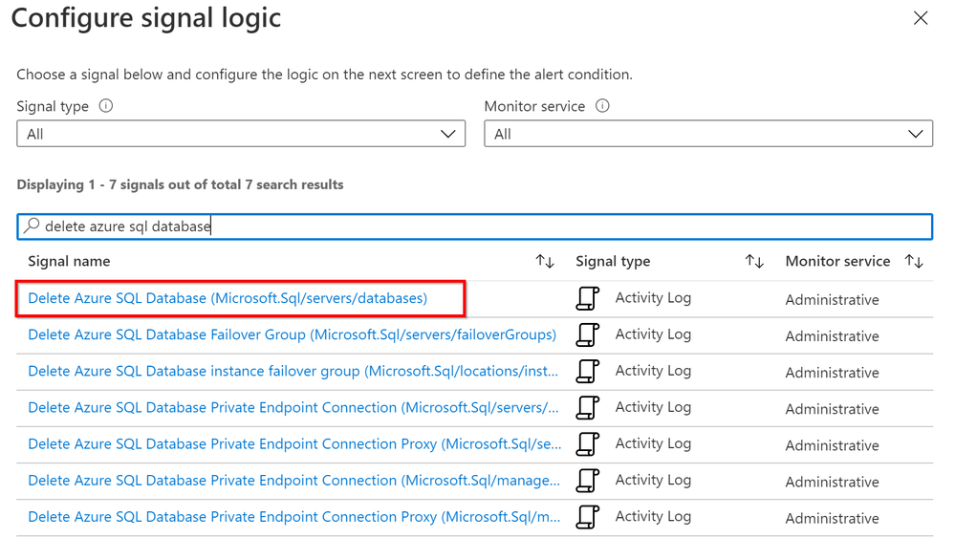The height and width of the screenshot is (560, 955).
Task: Click the Signal type column header
Action: point(613,261)
